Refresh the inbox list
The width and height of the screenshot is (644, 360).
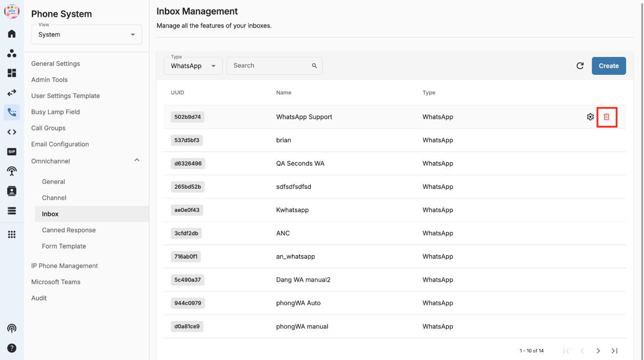(580, 66)
